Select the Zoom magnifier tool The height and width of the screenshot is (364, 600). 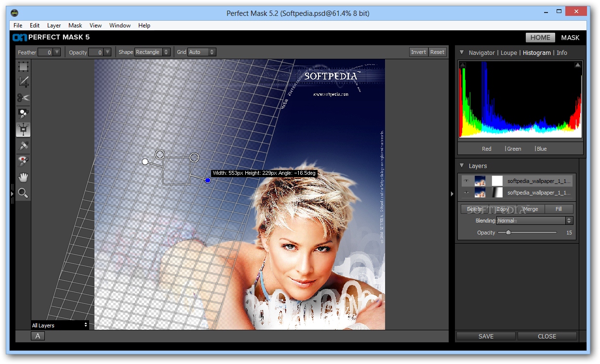[23, 193]
